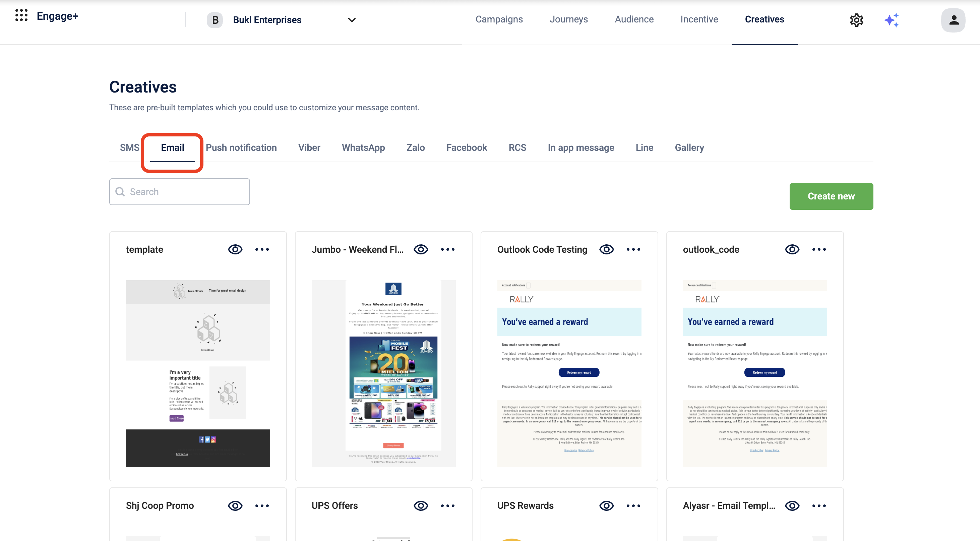Open more options for Jumbo - Weekend card
The image size is (980, 541).
coord(448,250)
